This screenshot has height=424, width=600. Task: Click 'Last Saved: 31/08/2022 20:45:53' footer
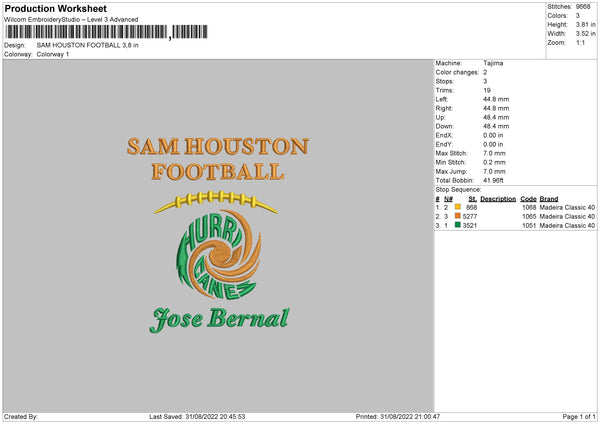pyautogui.click(x=197, y=416)
